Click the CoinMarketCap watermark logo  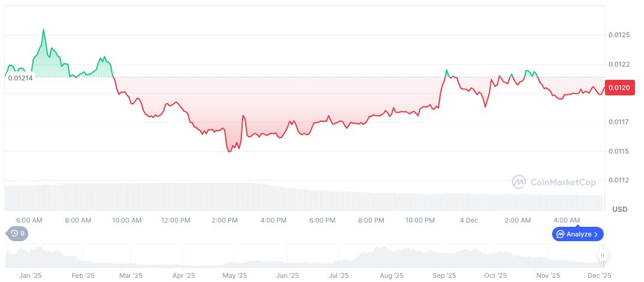coord(519,182)
